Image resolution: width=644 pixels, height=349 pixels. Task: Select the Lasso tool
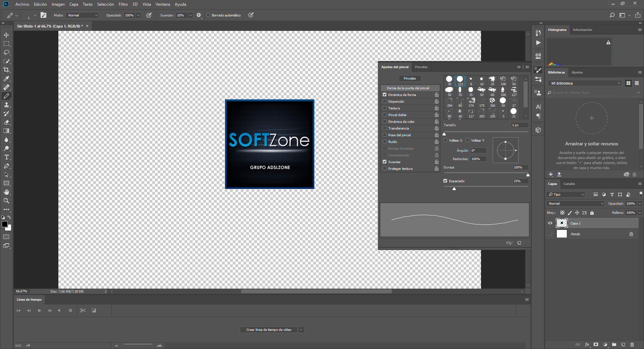coord(6,52)
